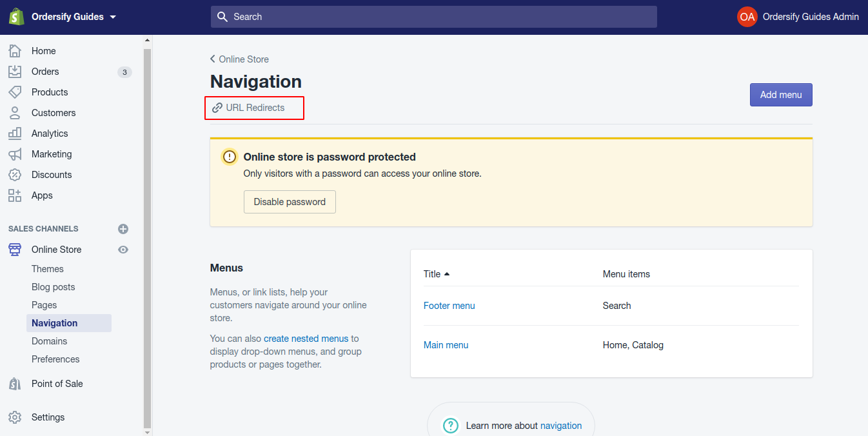Open Marketing section
868x436 pixels.
(52, 154)
